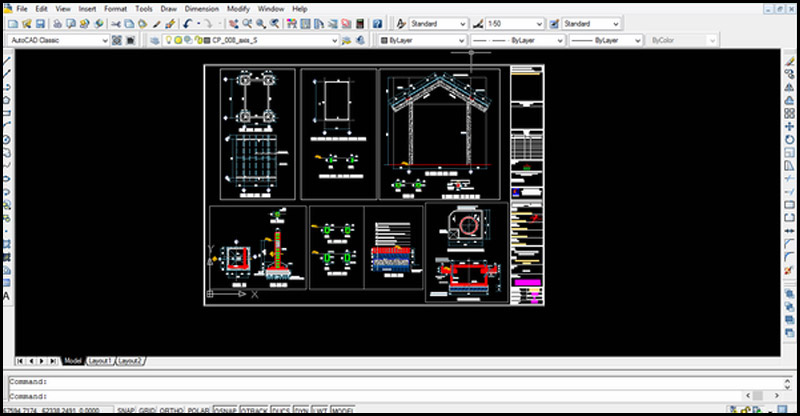Activate the Pan realtime icon
Viewport: 800px width, 416px height.
tap(233, 24)
